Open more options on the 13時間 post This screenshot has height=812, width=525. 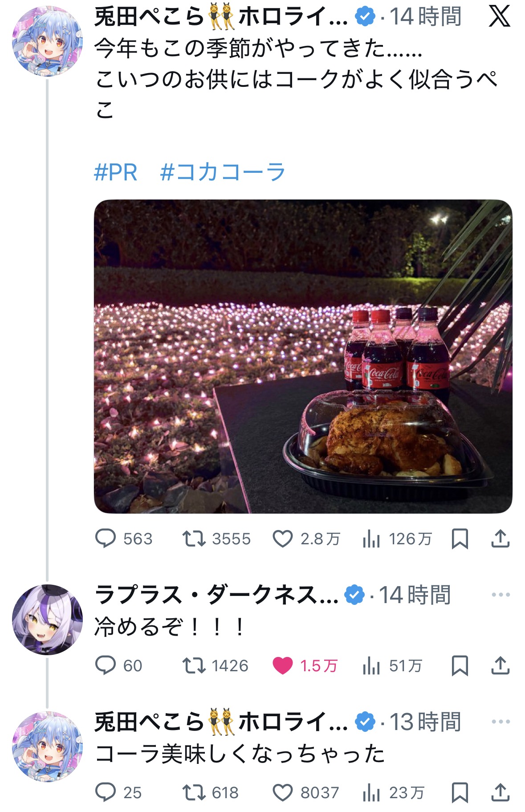[x=501, y=722]
